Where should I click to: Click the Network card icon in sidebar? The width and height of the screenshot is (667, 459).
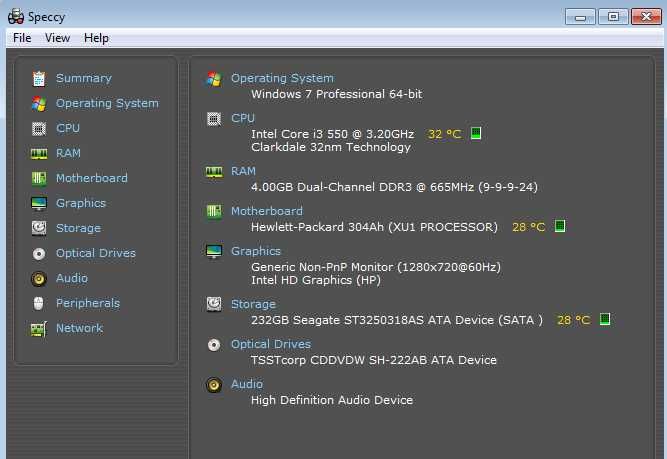[x=39, y=329]
